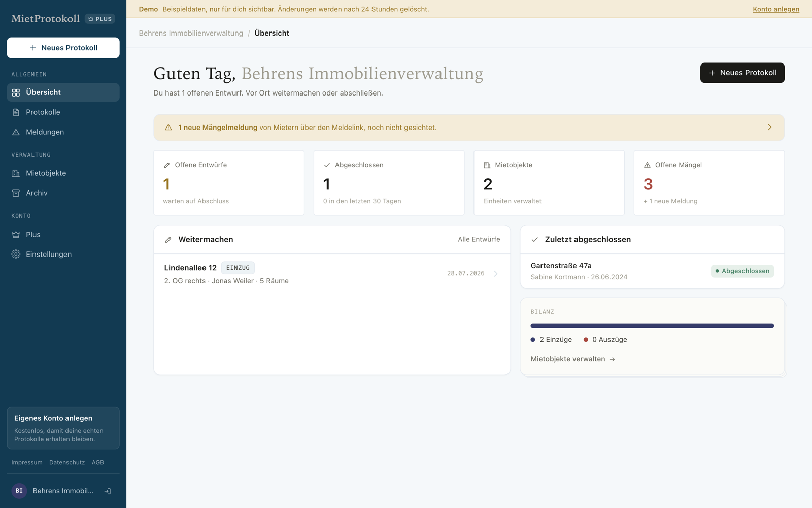The image size is (812, 508).
Task: Click the dark Neues Protokoll button
Action: click(x=742, y=73)
